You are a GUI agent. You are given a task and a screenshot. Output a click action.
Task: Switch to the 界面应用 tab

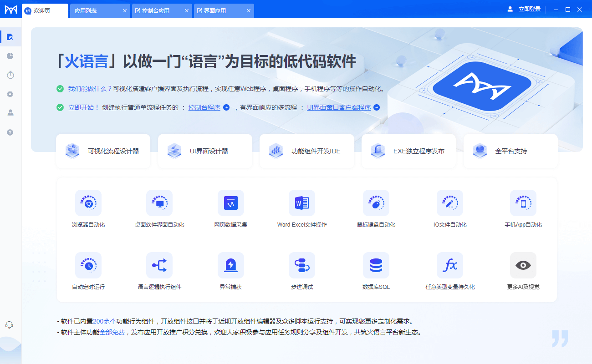click(x=219, y=10)
